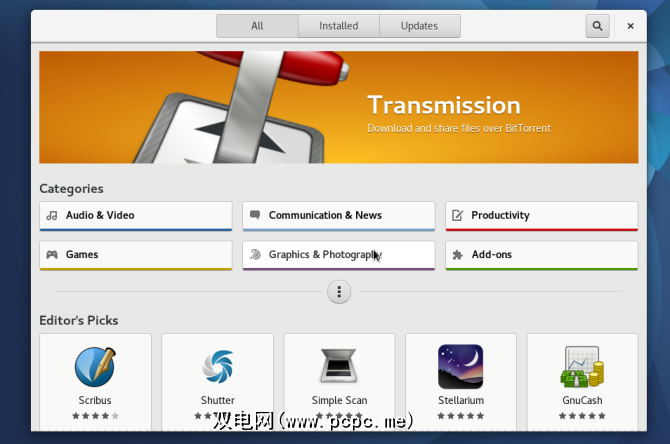
Task: Open the Add-ons category
Action: pyautogui.click(x=542, y=256)
